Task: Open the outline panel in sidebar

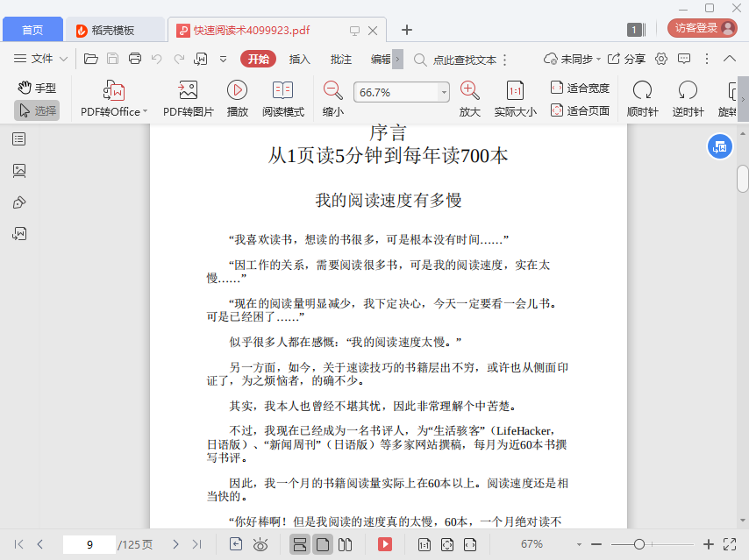Action: (x=19, y=139)
